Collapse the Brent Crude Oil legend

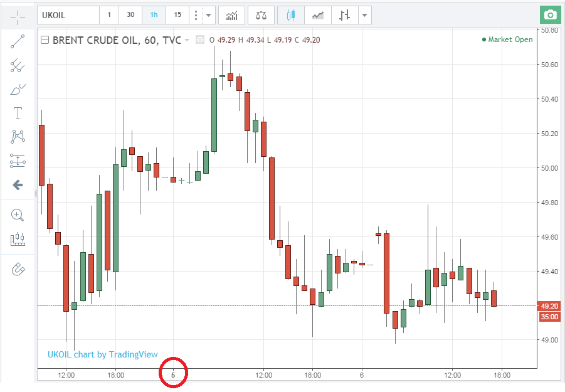45,40
